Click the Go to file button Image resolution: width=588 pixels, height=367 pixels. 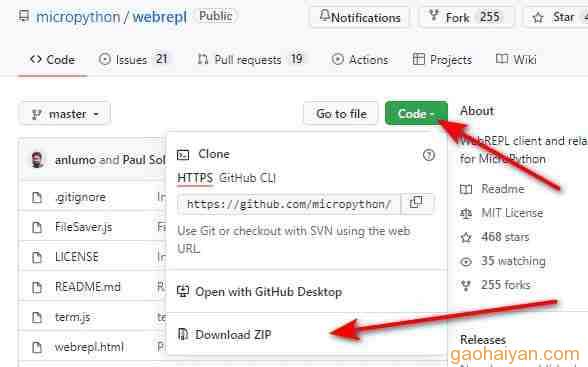pyautogui.click(x=340, y=114)
